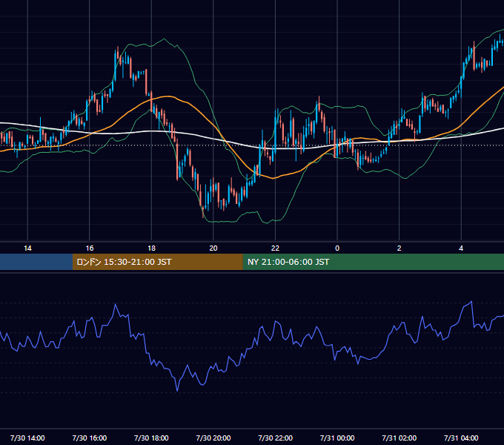504x445 pixels.
Task: Click the 7/31 02:00 time label
Action: [399, 438]
